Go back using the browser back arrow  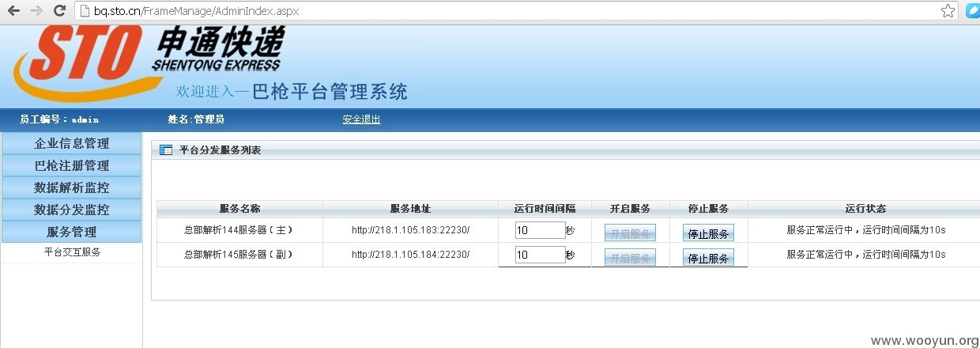(13, 11)
